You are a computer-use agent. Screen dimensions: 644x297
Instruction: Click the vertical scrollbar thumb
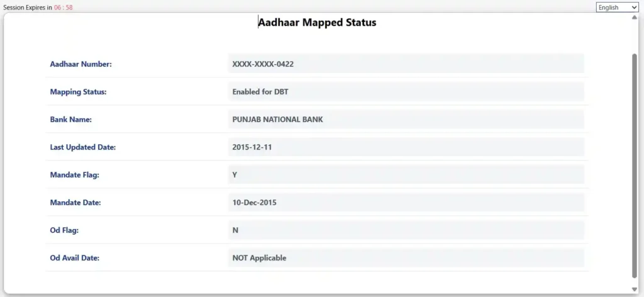point(634,164)
